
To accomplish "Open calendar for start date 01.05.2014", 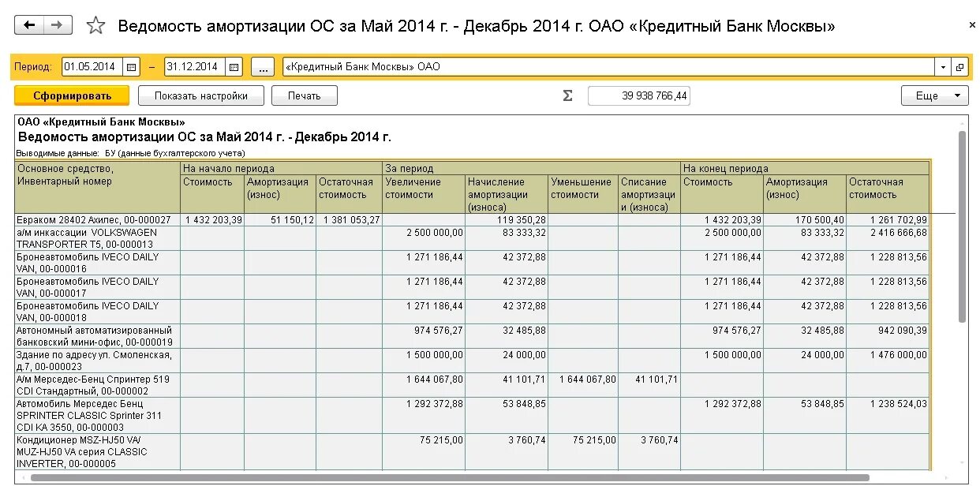I will (133, 67).
